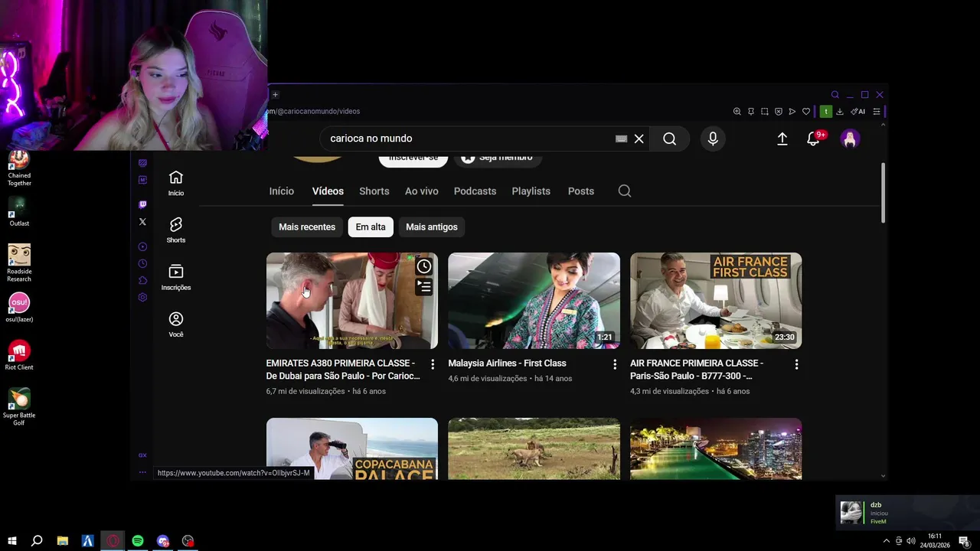The height and width of the screenshot is (551, 980).
Task: Open browser downloads icon
Action: [x=839, y=112]
